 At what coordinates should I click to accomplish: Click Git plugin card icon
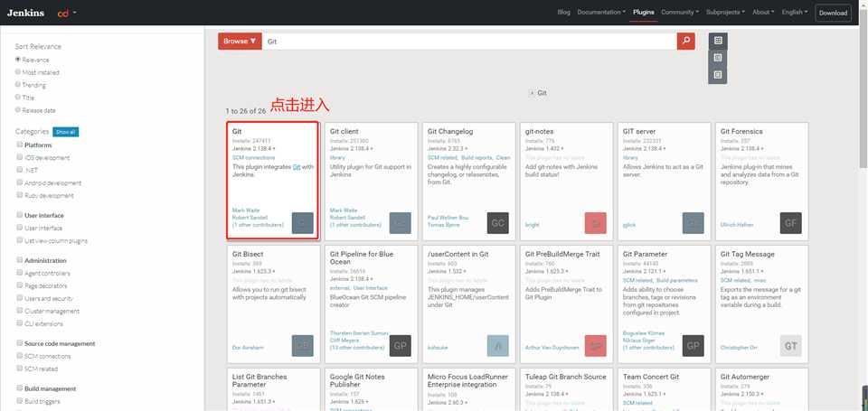(302, 223)
